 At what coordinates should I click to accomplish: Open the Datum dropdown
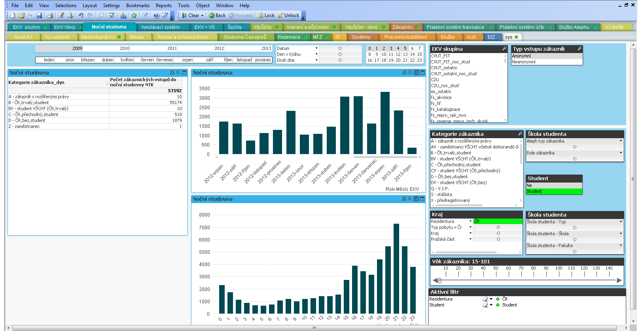click(316, 48)
